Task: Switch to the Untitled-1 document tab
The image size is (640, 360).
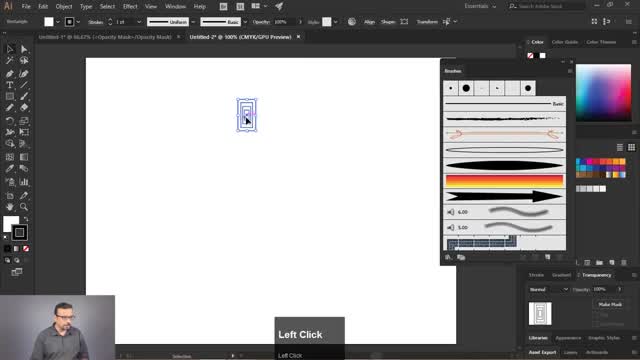Action: (105, 37)
